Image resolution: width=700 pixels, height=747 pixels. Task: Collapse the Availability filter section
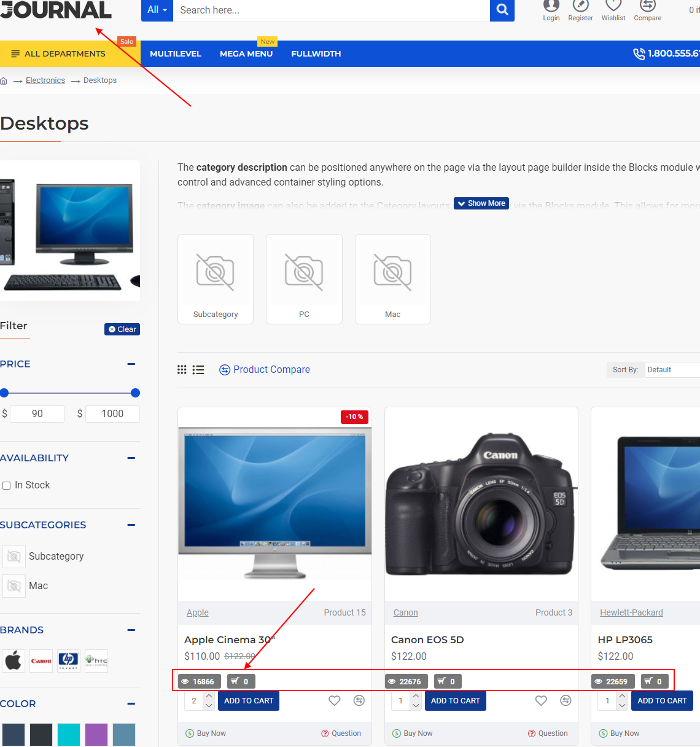(x=131, y=458)
